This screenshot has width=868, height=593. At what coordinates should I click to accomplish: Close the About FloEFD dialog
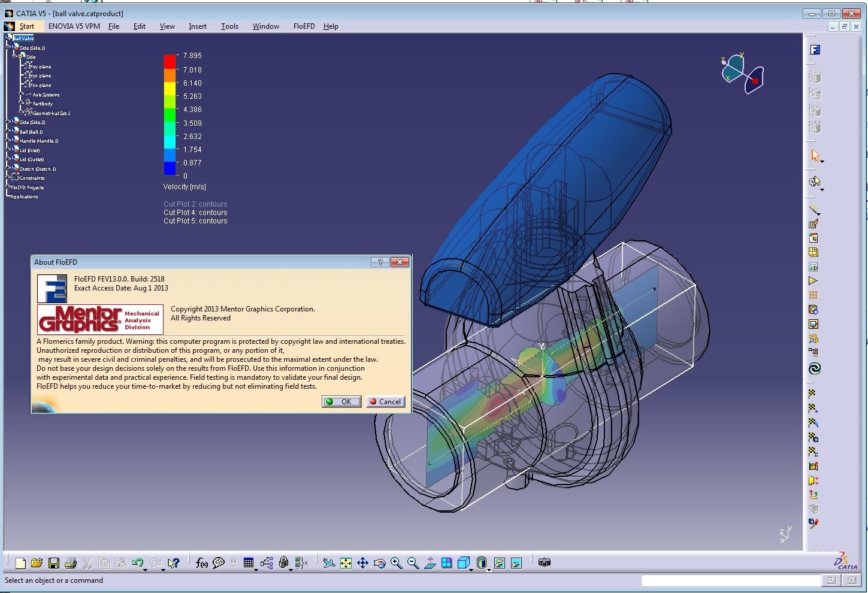400,262
